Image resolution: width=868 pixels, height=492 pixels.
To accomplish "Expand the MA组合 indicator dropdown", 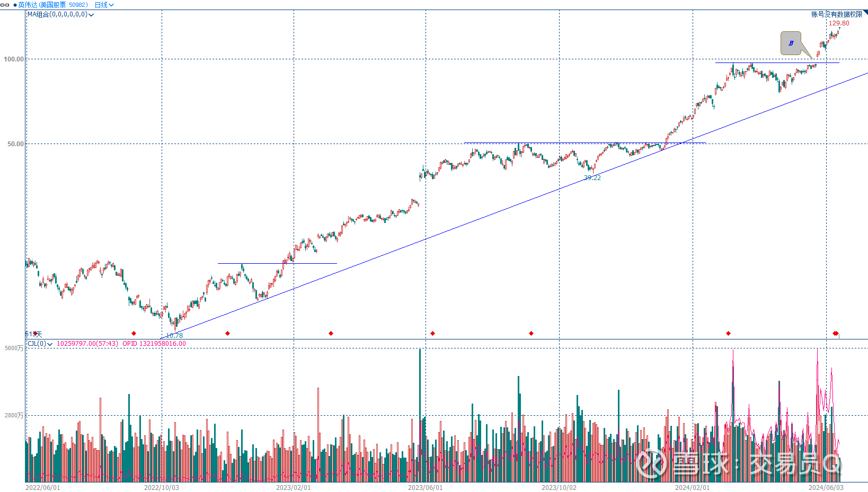I will 91,15.
